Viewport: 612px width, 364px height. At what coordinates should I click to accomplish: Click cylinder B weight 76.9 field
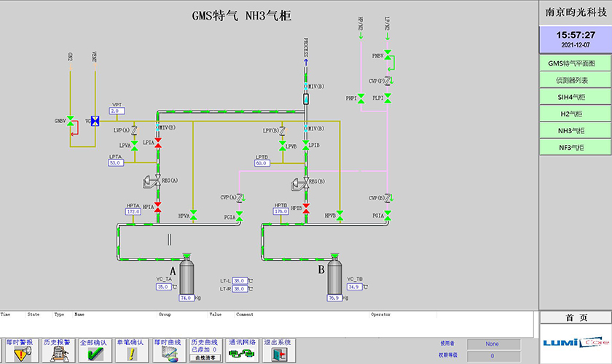coord(334,298)
